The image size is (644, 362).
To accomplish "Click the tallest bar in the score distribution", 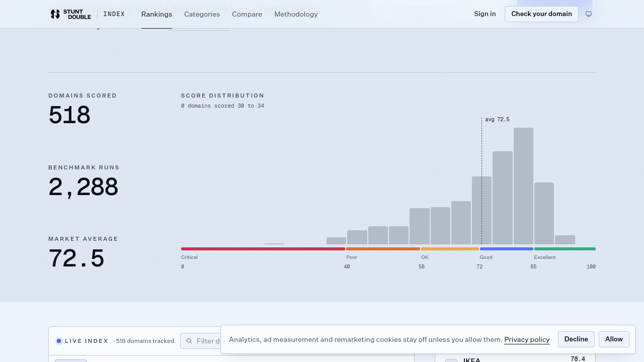I will (523, 186).
